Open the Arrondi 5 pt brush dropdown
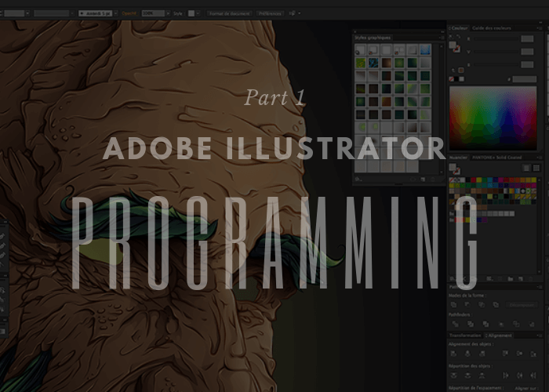 tap(116, 13)
